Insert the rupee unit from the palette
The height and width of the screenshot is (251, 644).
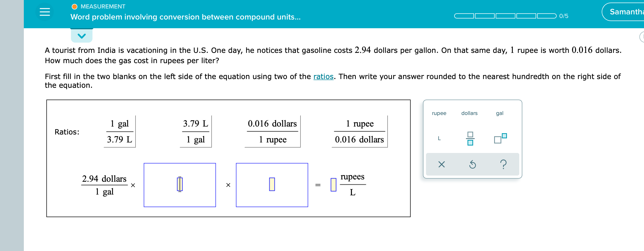pos(439,113)
